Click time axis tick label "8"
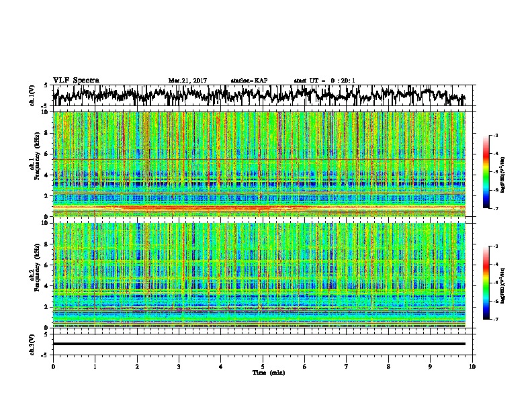Image resolution: width=532 pixels, height=411 pixels. (388, 366)
